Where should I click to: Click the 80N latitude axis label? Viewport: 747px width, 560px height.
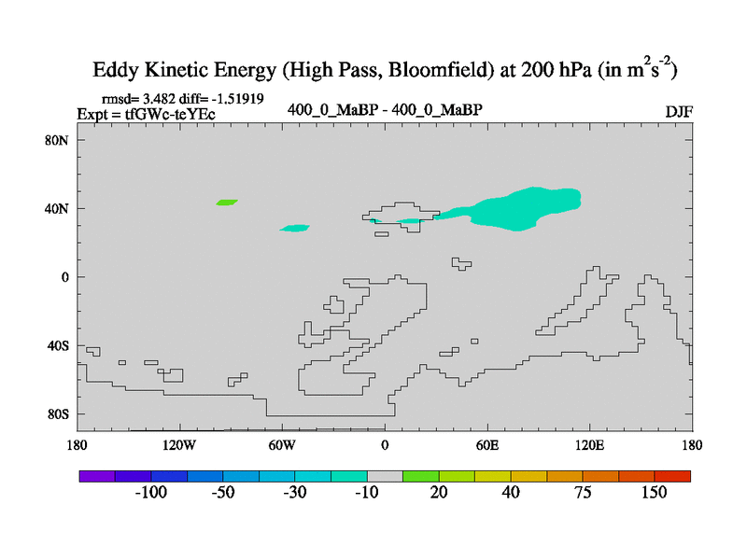(61, 140)
